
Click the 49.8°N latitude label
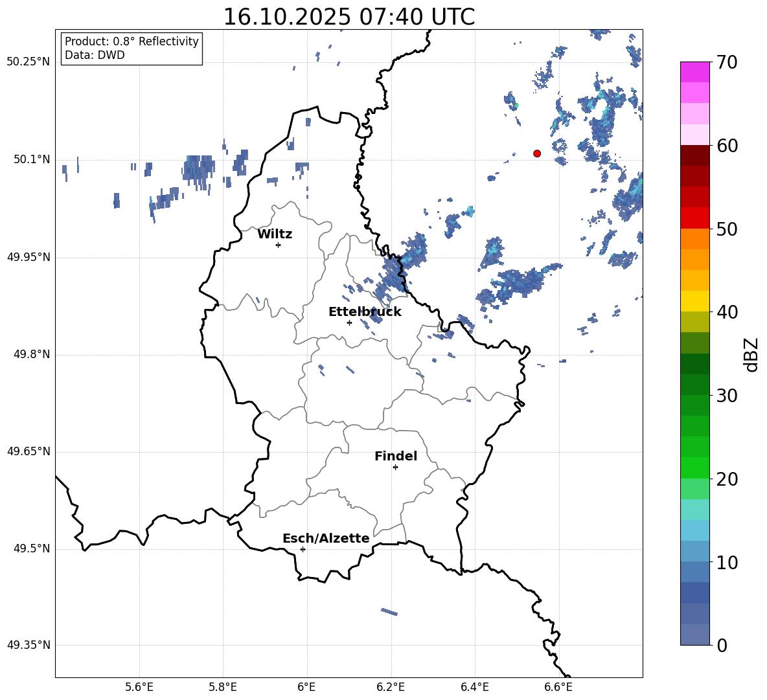[x=32, y=354]
